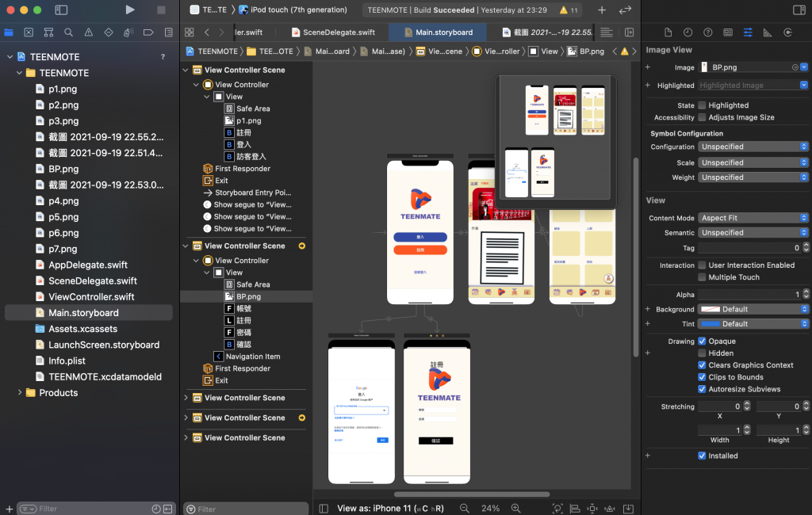Uncheck Clears Graphics Context
The width and height of the screenshot is (812, 515).
[702, 365]
